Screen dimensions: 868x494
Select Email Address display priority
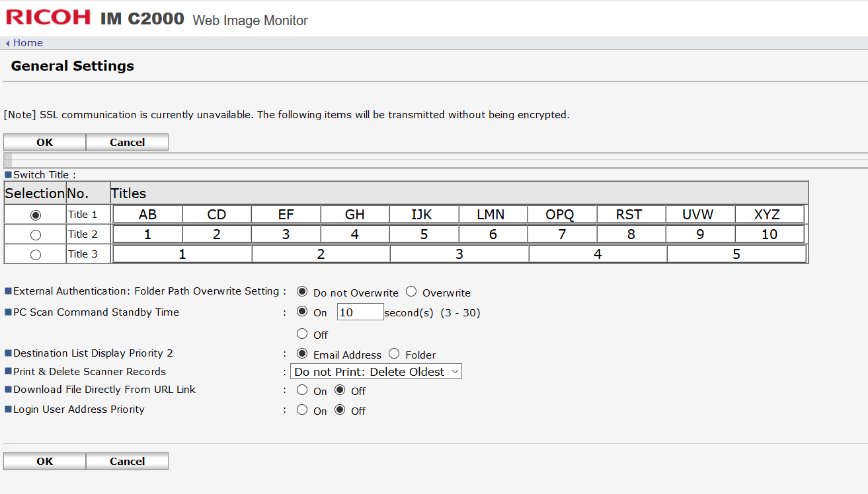(302, 354)
